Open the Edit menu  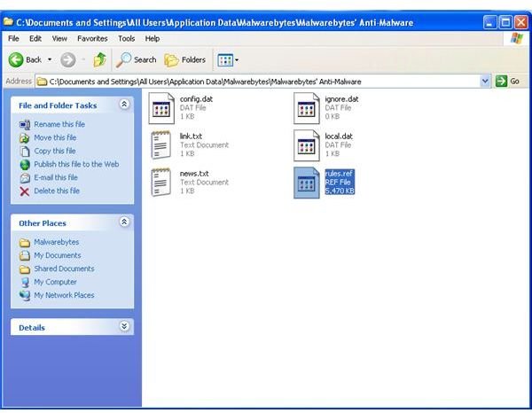[35, 39]
